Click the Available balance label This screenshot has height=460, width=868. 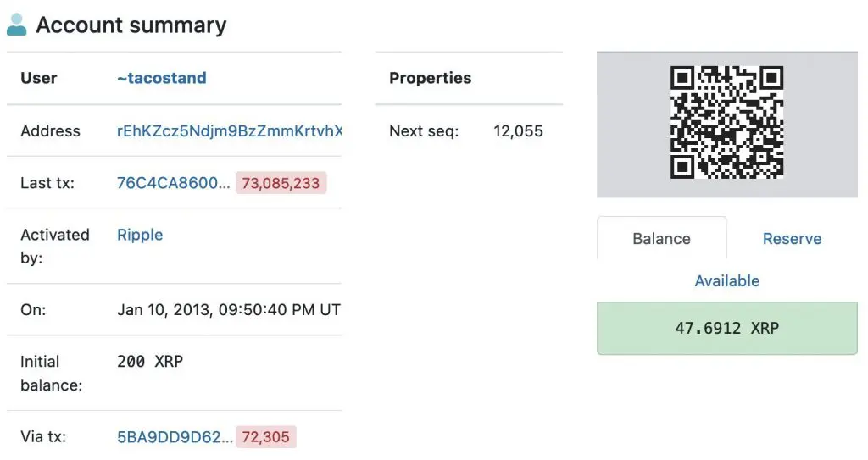[x=726, y=281]
